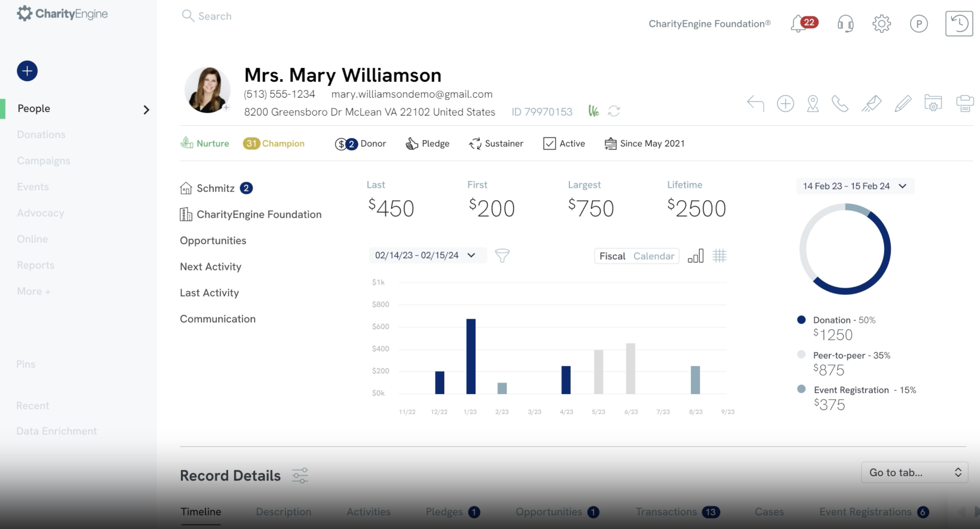
Task: Click the Communication link
Action: tap(218, 319)
